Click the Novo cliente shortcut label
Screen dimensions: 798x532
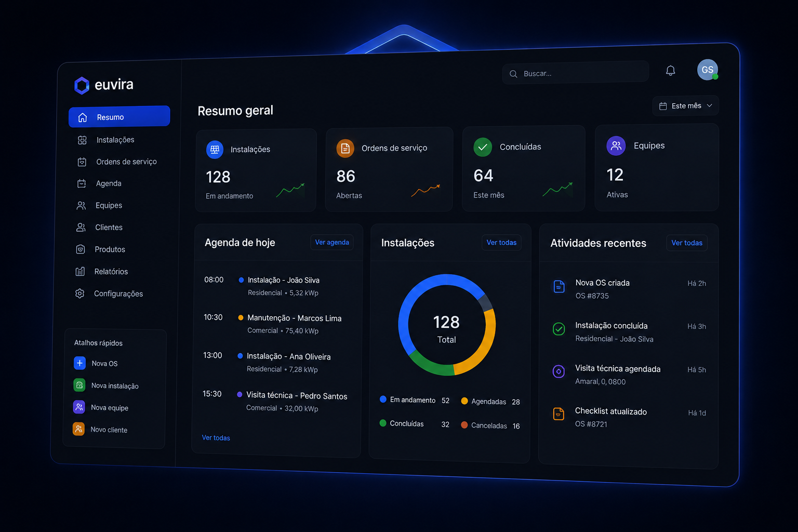coord(109,430)
